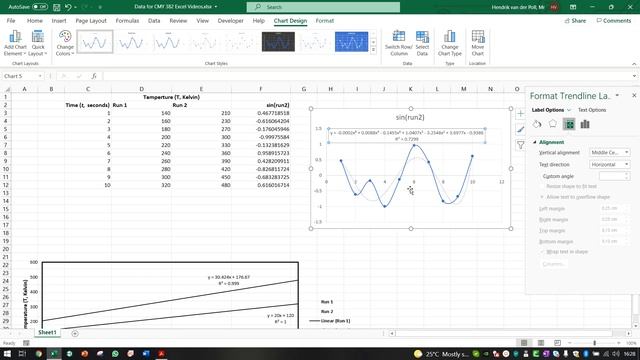Click Chart Elements plus button beside chart
640x360 pixels.
click(x=520, y=113)
